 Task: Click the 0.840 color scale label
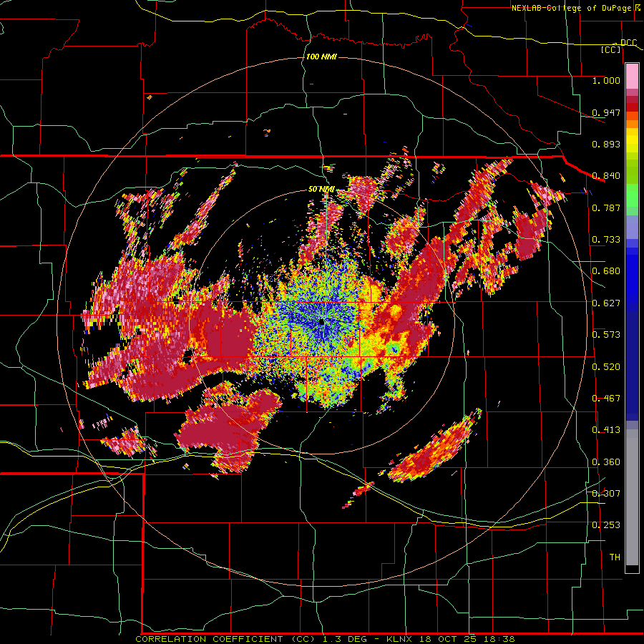point(606,176)
